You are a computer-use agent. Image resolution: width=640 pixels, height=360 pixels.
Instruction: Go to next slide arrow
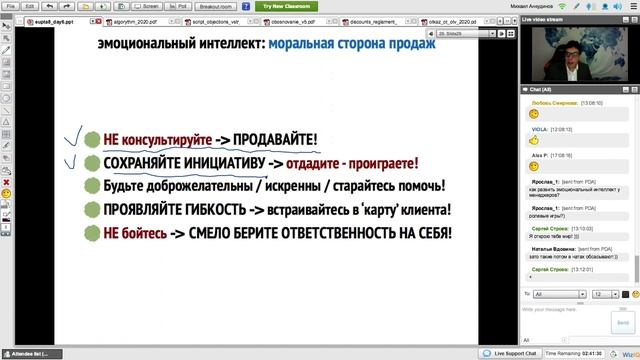(x=502, y=34)
